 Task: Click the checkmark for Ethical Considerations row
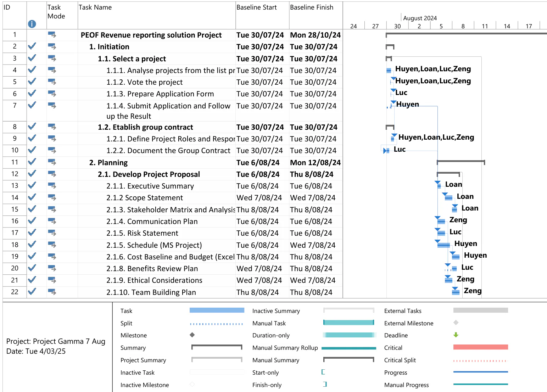(32, 280)
